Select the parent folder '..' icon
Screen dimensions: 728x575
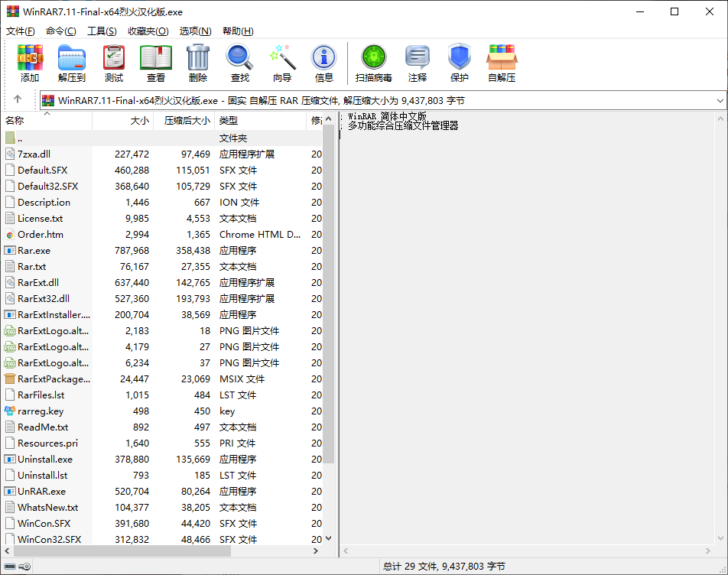point(10,138)
